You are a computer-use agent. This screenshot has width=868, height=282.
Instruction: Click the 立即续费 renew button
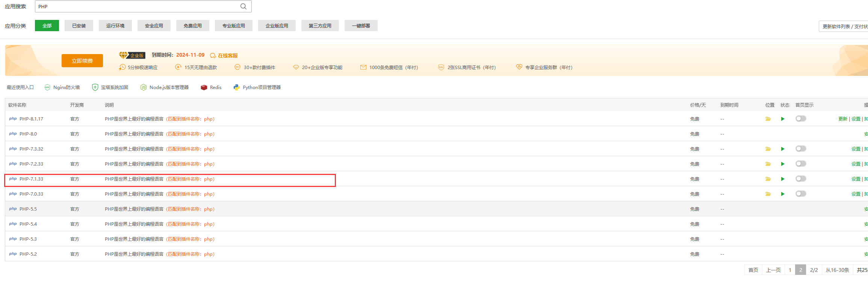click(x=82, y=60)
